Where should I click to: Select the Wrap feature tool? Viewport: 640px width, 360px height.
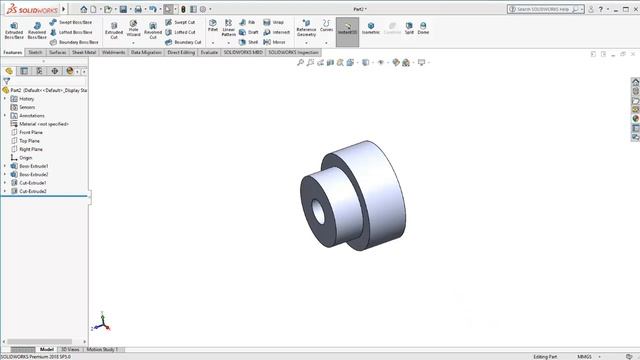[x=273, y=22]
